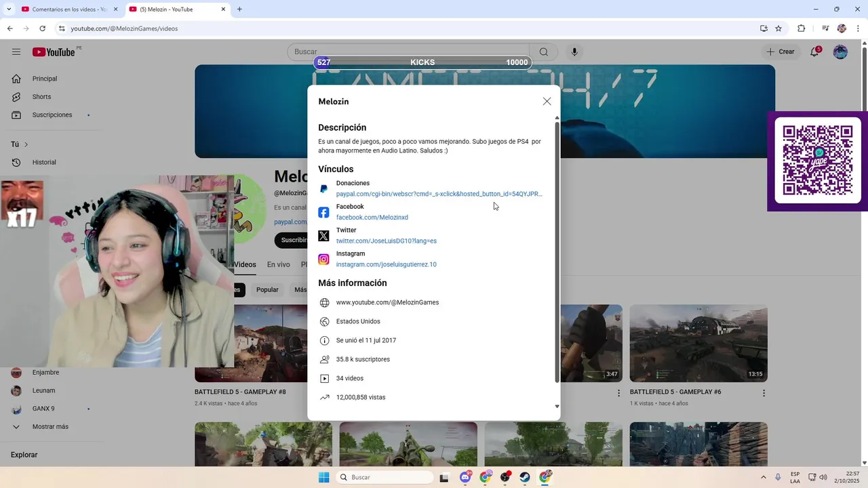868x488 pixels.
Task: Open Steam from the taskbar
Action: (x=525, y=477)
